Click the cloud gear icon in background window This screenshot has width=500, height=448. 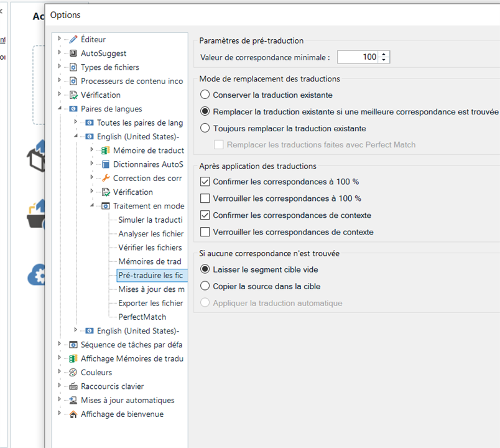(36, 275)
